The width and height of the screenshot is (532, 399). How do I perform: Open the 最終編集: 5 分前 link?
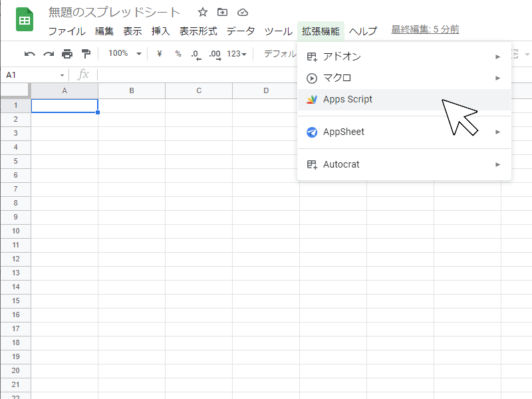tap(425, 29)
